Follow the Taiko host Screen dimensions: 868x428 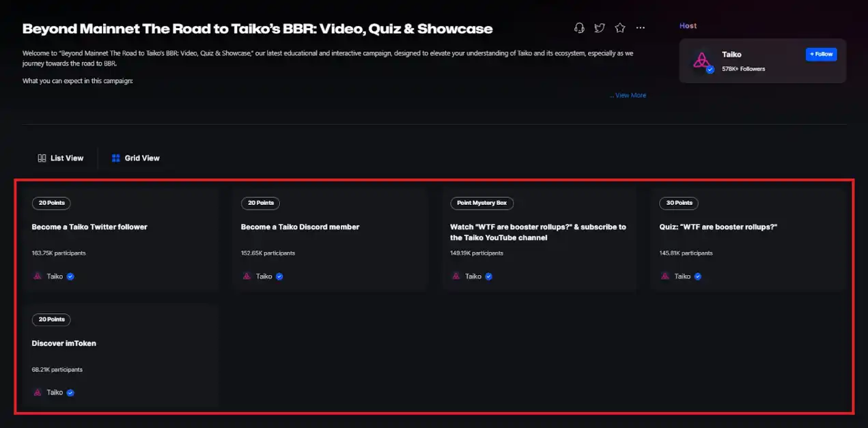pyautogui.click(x=821, y=55)
